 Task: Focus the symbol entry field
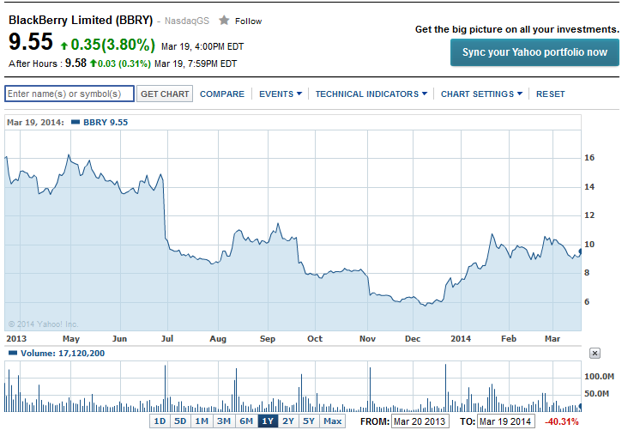(x=69, y=93)
